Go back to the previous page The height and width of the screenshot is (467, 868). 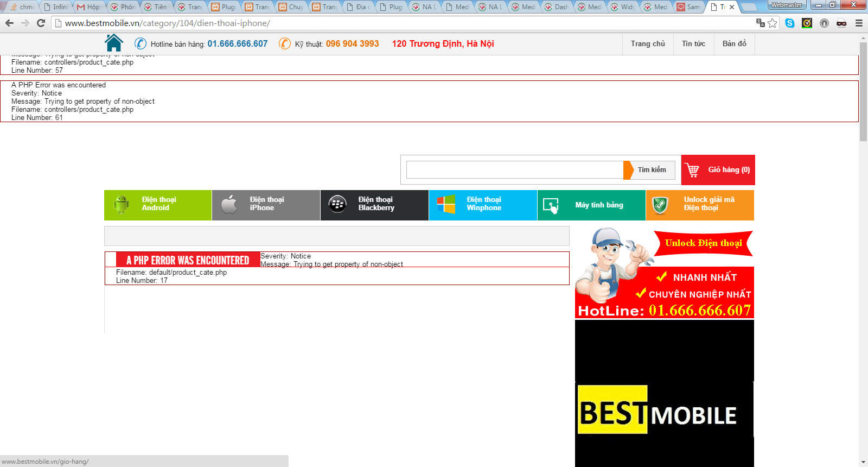coord(9,23)
